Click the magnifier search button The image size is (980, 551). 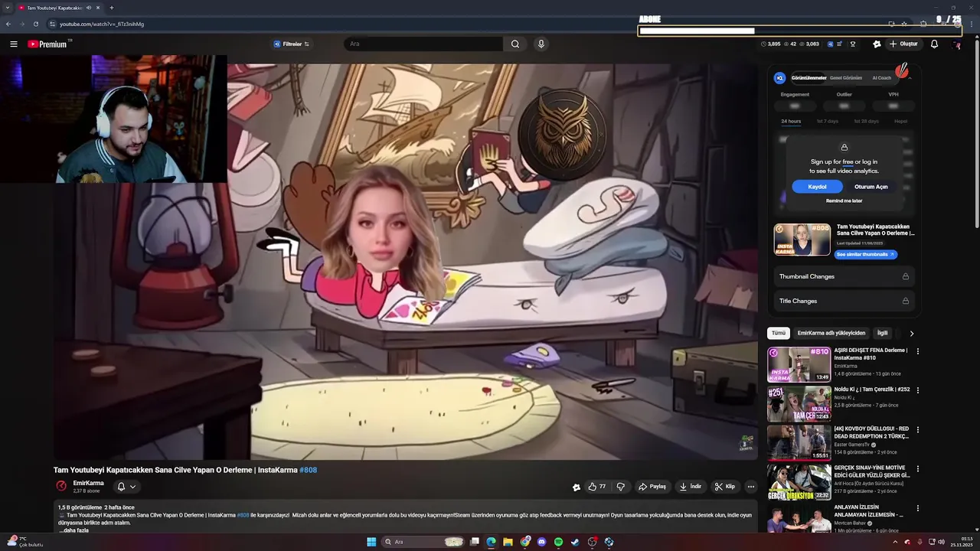(x=515, y=44)
